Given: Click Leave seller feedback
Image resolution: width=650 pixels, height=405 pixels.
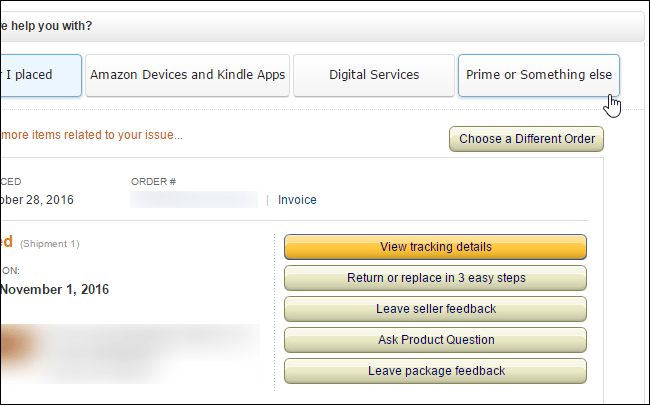Looking at the screenshot, I should pos(435,309).
